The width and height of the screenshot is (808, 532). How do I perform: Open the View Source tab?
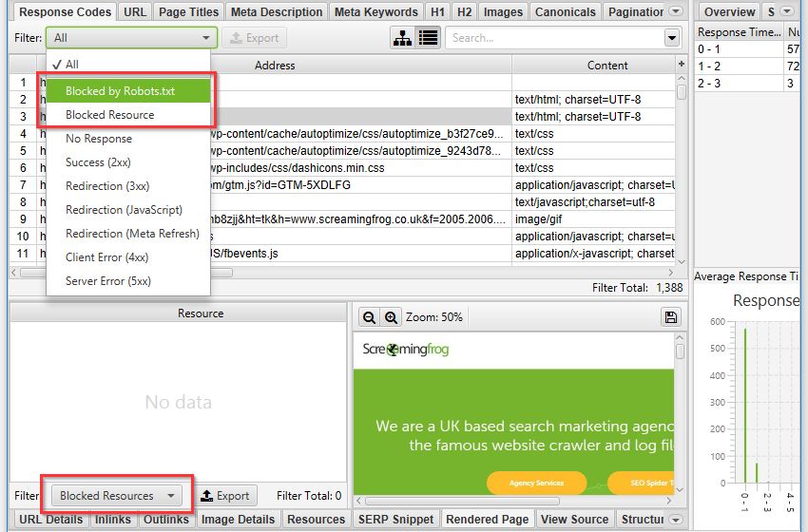574,520
